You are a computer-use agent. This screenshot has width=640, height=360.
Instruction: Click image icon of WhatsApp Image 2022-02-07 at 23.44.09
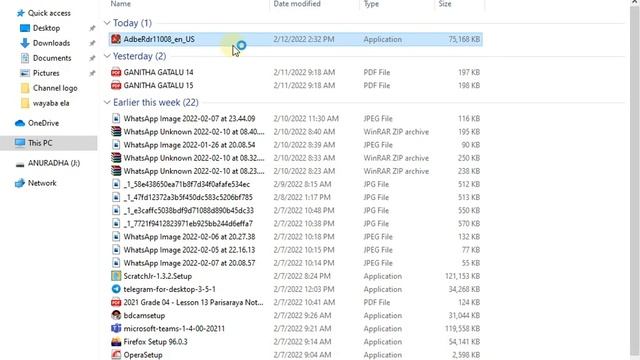click(x=116, y=118)
